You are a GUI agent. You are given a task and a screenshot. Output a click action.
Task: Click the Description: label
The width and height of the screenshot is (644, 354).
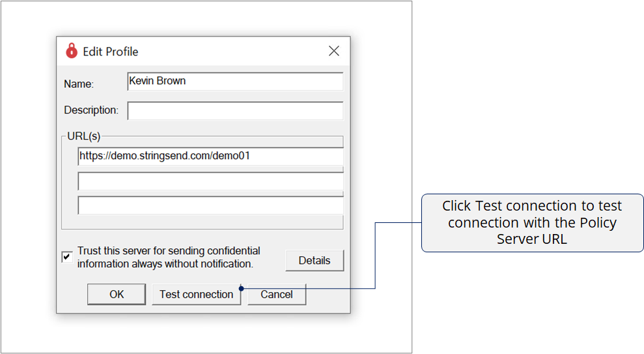point(91,110)
